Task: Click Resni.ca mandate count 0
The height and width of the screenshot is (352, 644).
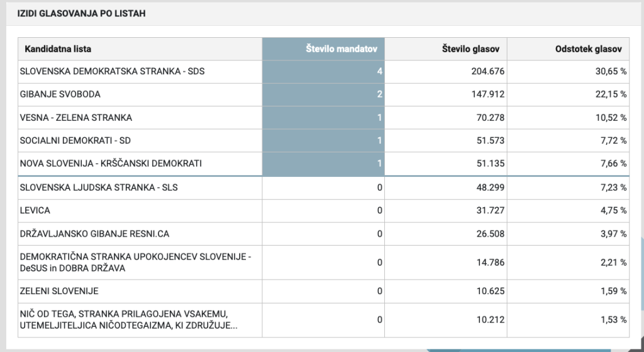Action: [x=379, y=234]
